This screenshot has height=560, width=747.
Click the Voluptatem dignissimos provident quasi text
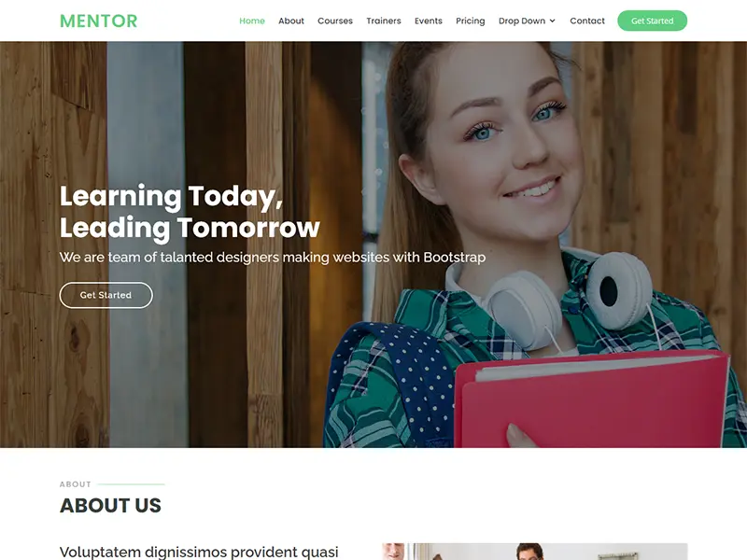pos(199,552)
